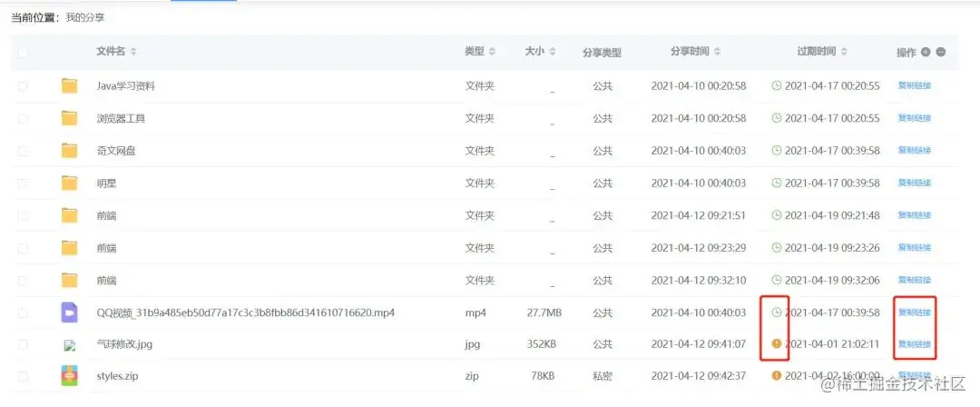Click the clock icon in QQ视频 mp4 row

[x=777, y=313]
